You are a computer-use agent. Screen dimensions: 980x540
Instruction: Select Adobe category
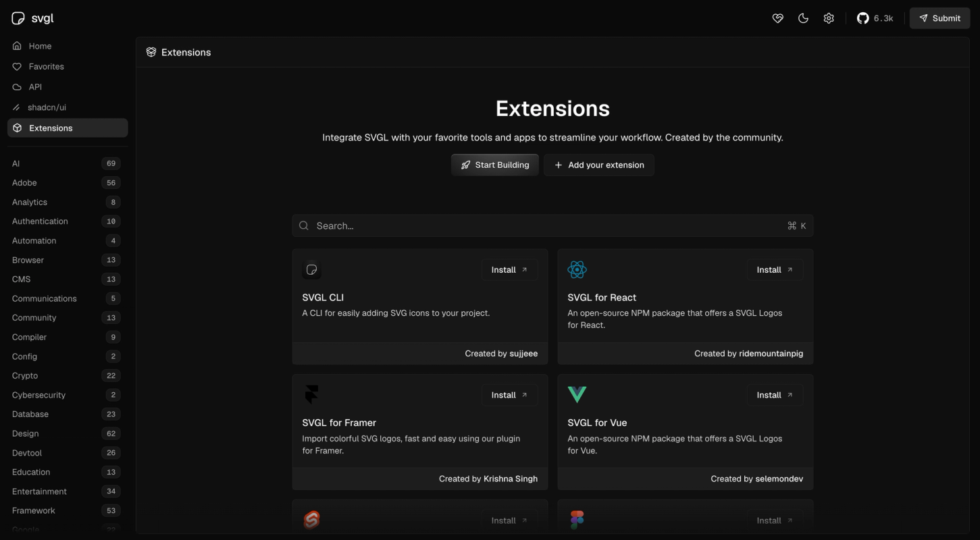tap(66, 182)
